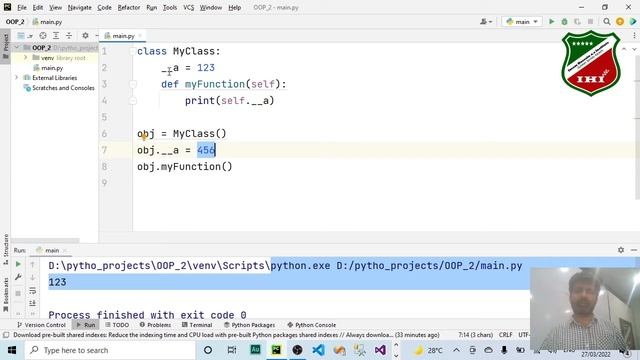Open the Edit menu

tap(38, 7)
